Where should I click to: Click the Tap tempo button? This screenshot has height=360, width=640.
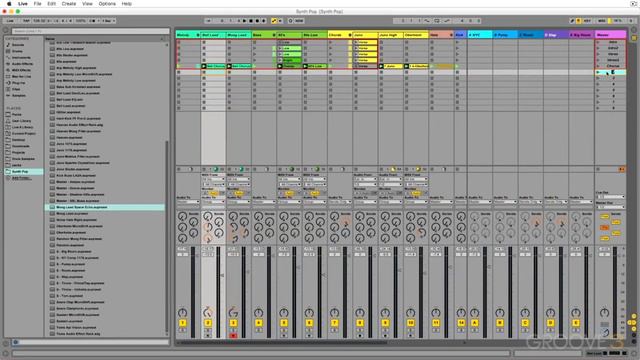(26, 21)
